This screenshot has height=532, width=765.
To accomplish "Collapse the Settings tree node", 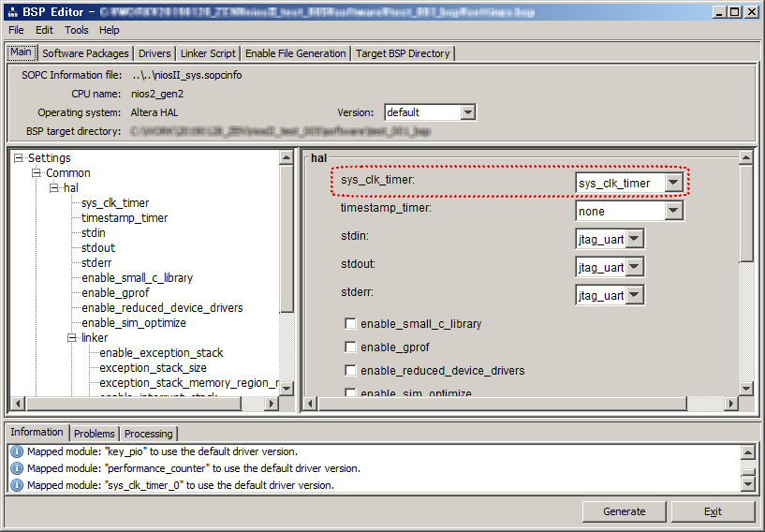I will (x=19, y=157).
